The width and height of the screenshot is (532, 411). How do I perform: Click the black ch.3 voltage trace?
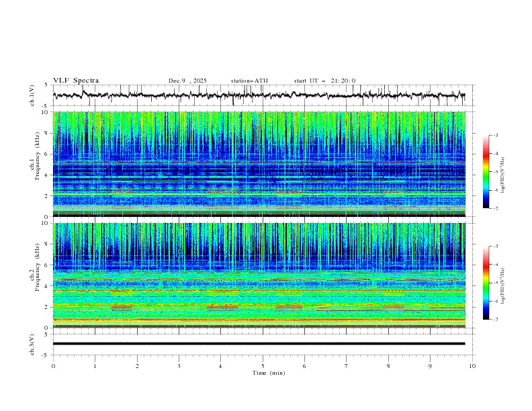coord(259,344)
